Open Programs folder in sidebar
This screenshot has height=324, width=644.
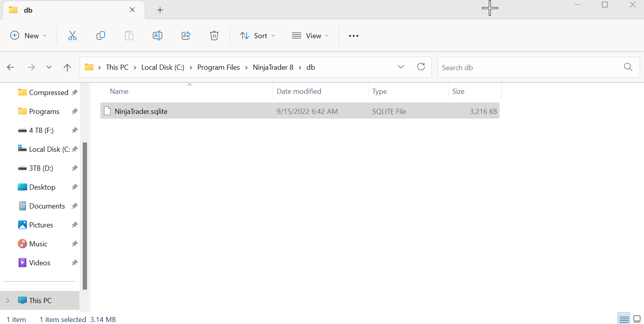click(44, 112)
